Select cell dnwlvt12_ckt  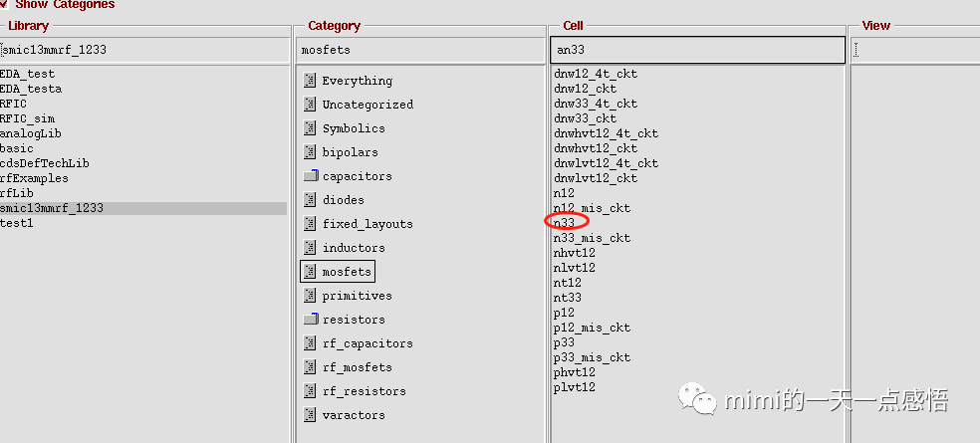[596, 178]
